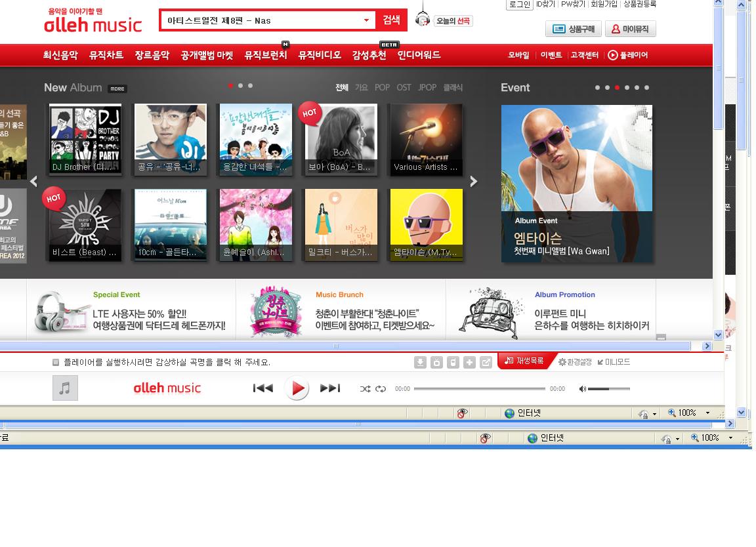Open 환경설정 settings gear in player

tap(575, 362)
